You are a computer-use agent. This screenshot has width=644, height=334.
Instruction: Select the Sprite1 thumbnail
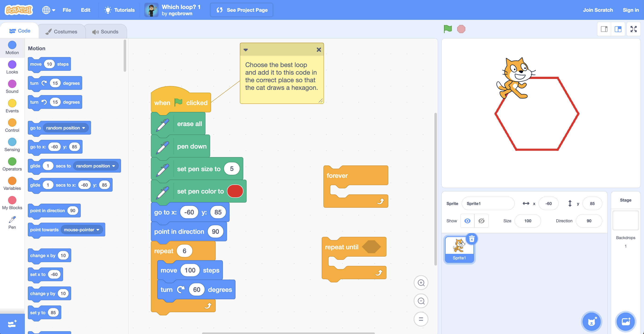click(459, 249)
